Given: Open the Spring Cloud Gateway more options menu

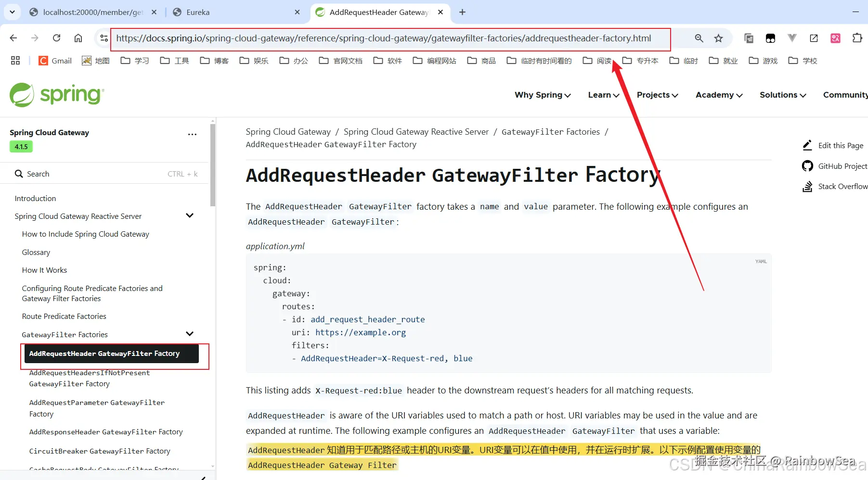Looking at the screenshot, I should click(x=192, y=134).
